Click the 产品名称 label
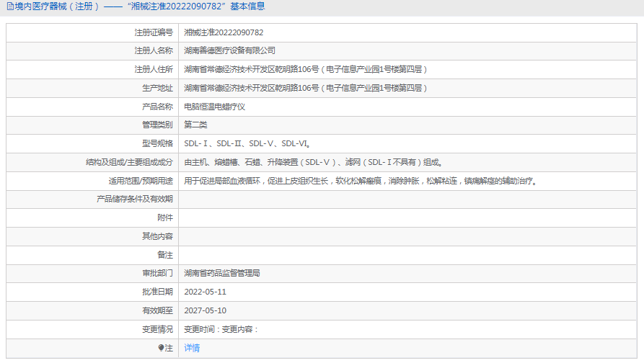The image size is (644, 363). (x=157, y=107)
